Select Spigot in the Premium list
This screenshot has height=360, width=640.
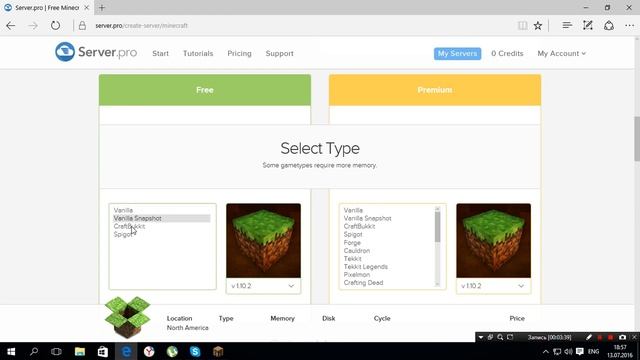point(353,234)
